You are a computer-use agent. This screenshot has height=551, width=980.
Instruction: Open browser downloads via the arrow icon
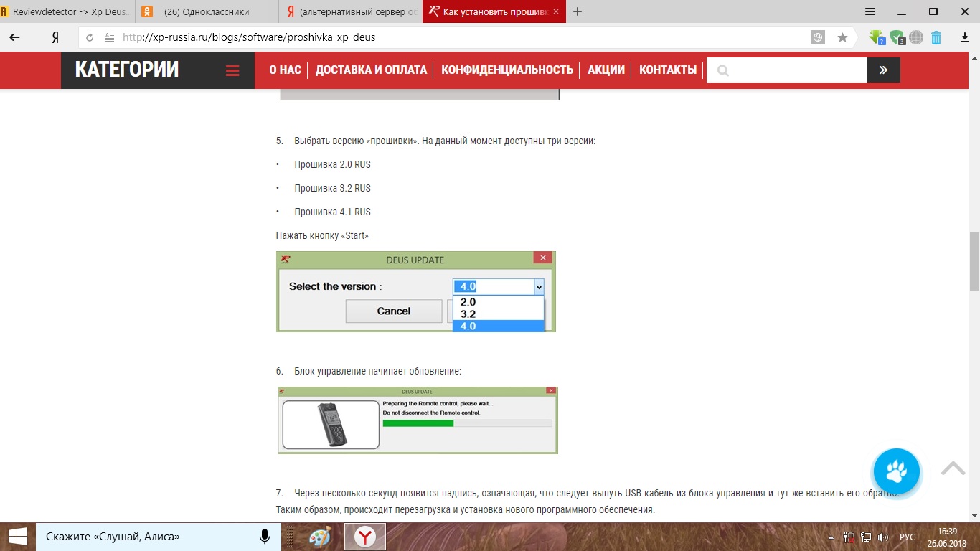[965, 37]
